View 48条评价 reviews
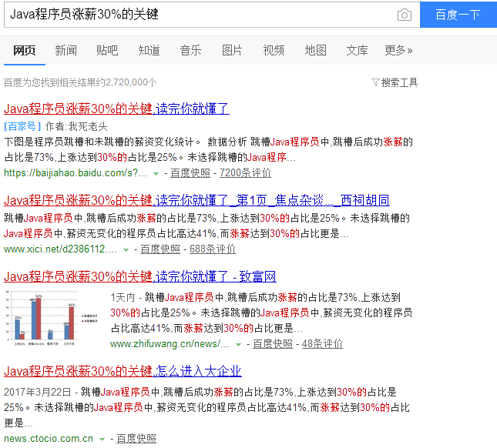The image size is (497, 448). point(322,344)
